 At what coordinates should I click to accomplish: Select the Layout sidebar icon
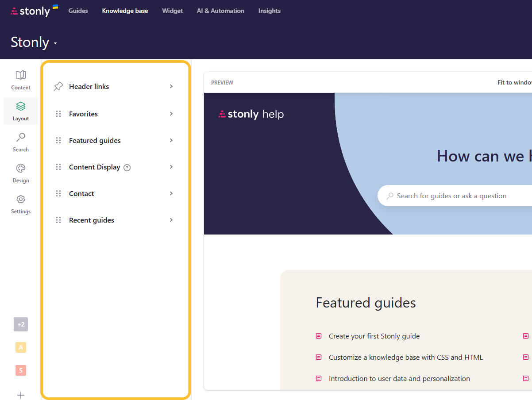pos(20,111)
